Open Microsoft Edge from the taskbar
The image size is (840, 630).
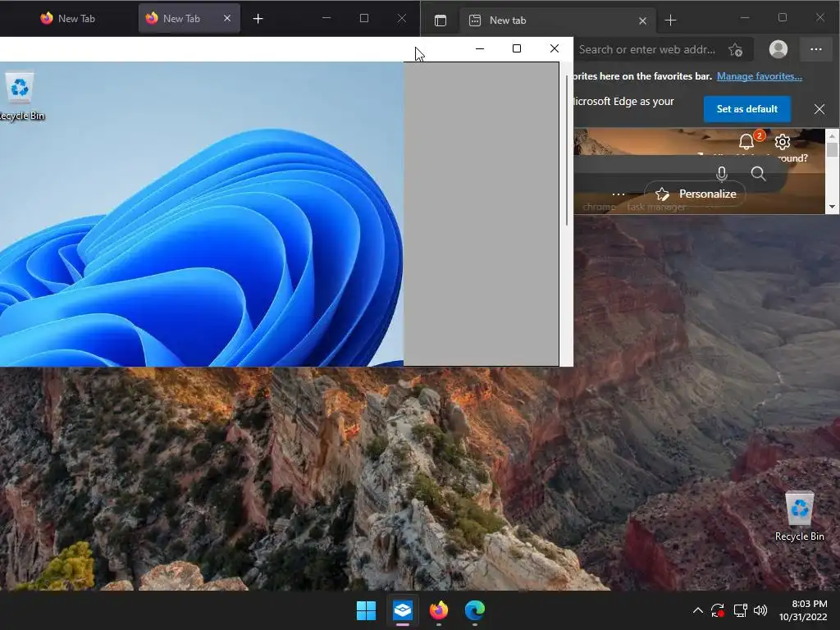(475, 610)
